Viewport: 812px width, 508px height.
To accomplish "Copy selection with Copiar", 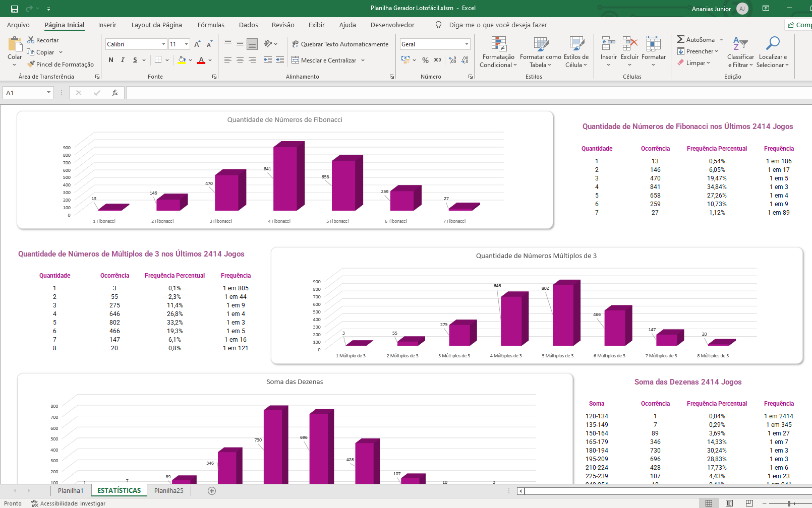I will click(x=41, y=52).
